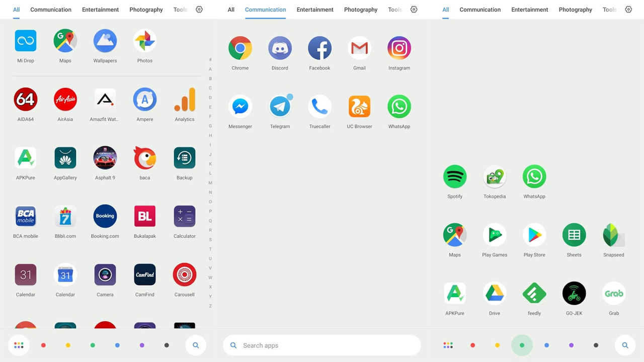Open Photography tab in right panel
644x362 pixels.
[576, 10]
